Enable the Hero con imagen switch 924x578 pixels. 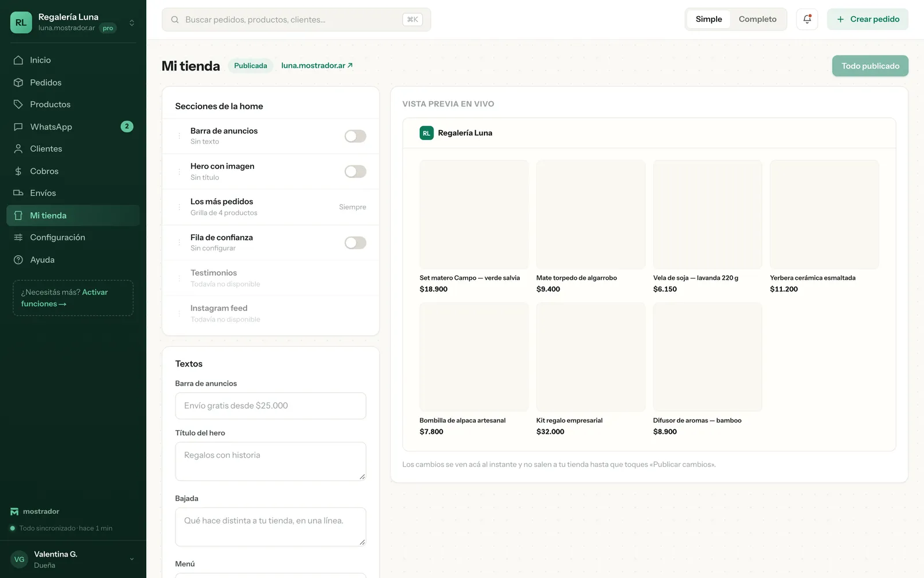pyautogui.click(x=355, y=172)
